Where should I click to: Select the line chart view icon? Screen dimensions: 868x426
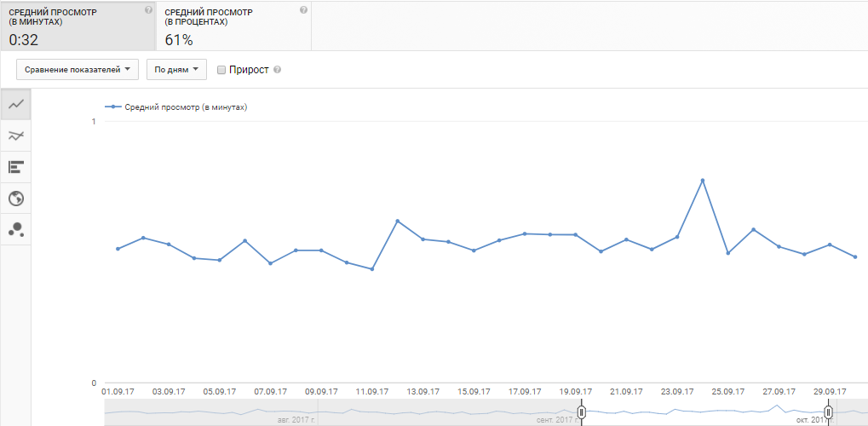click(x=15, y=105)
